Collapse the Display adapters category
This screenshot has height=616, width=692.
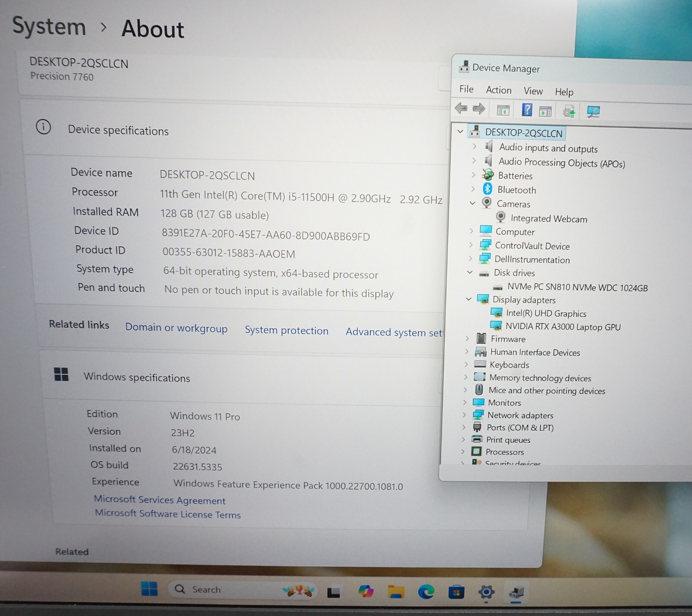coord(468,299)
